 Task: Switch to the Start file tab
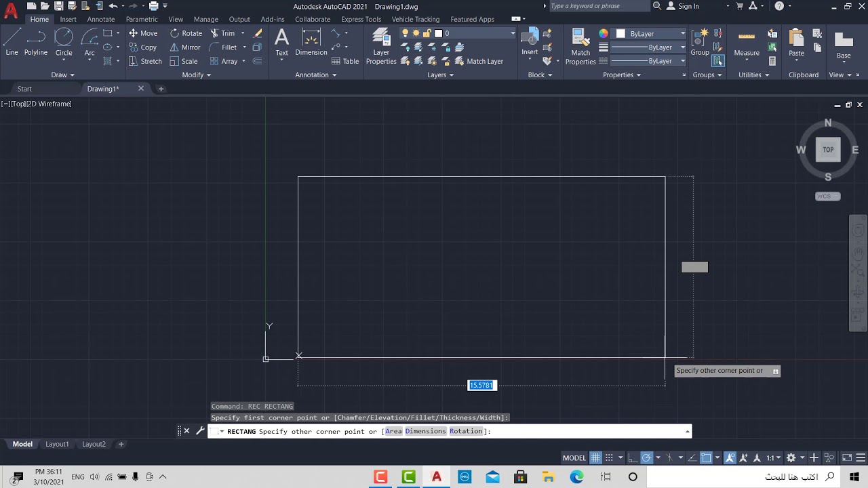pos(24,89)
